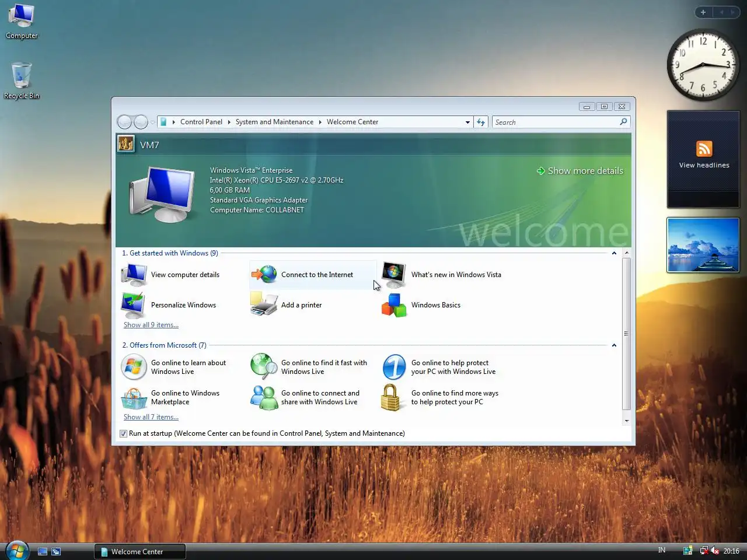Click Show all 7 items link
The width and height of the screenshot is (747, 560).
[x=151, y=417]
